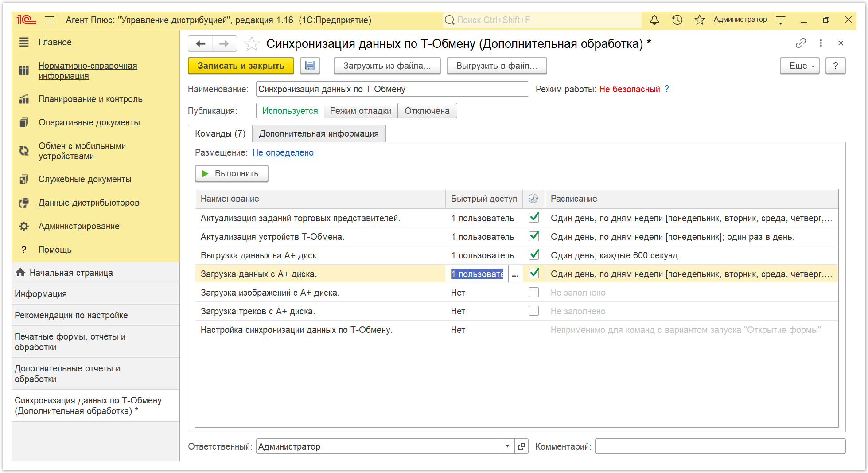Open favorites star in title bar
The image size is (868, 473).
click(700, 20)
